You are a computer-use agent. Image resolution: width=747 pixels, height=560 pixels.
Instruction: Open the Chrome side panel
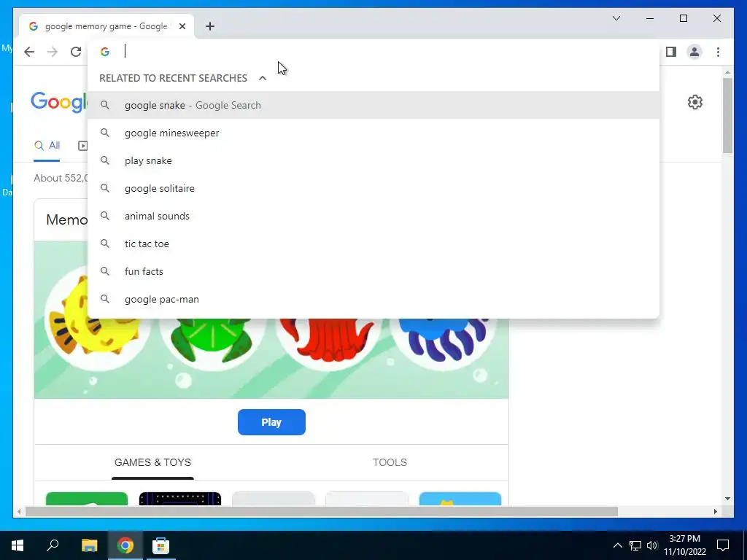pos(671,52)
